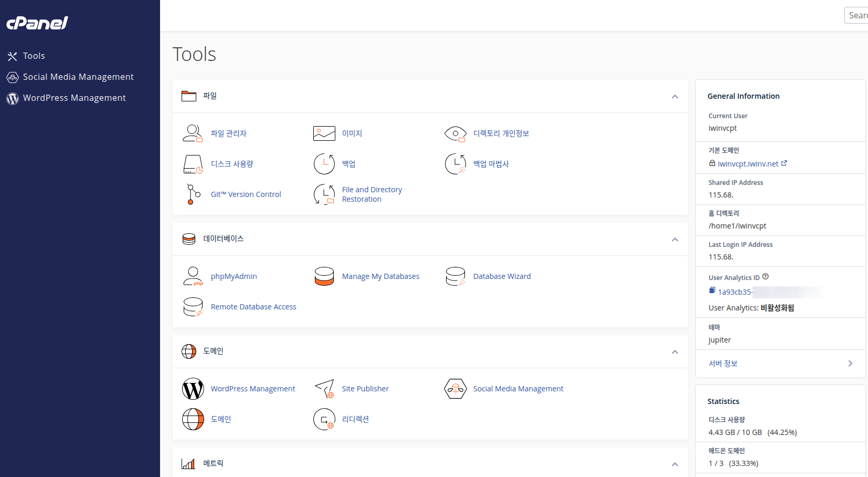Viewport: 868px width, 477px height.
Task: Open the 리디렉션 (Redirects) tool
Action: coord(355,419)
